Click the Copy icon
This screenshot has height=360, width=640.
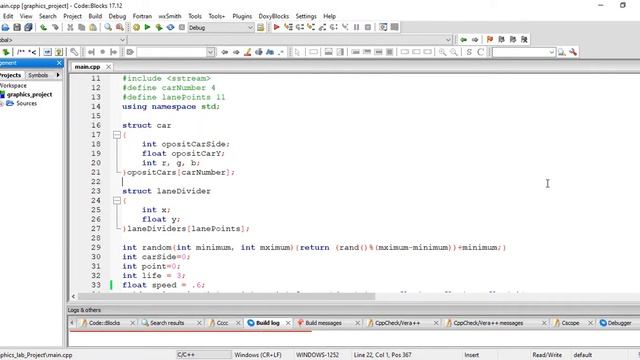[x=82, y=27]
